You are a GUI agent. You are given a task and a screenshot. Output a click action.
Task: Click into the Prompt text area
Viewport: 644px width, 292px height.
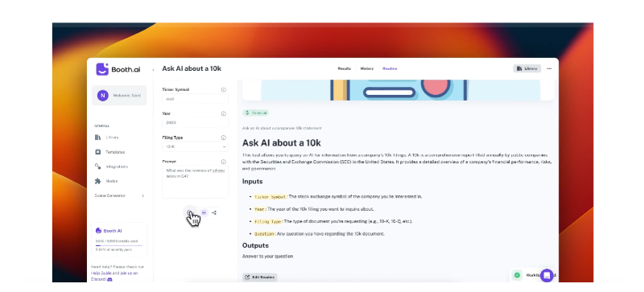point(196,182)
